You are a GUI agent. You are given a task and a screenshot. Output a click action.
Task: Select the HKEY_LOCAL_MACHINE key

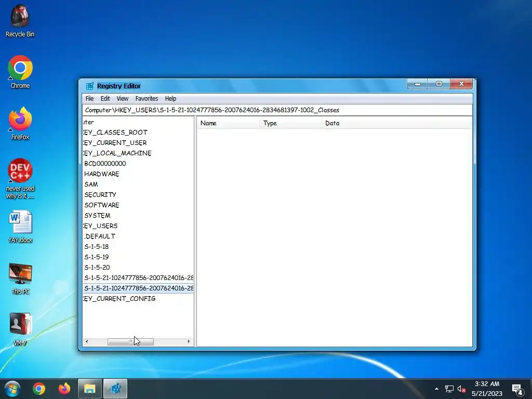pyautogui.click(x=117, y=153)
